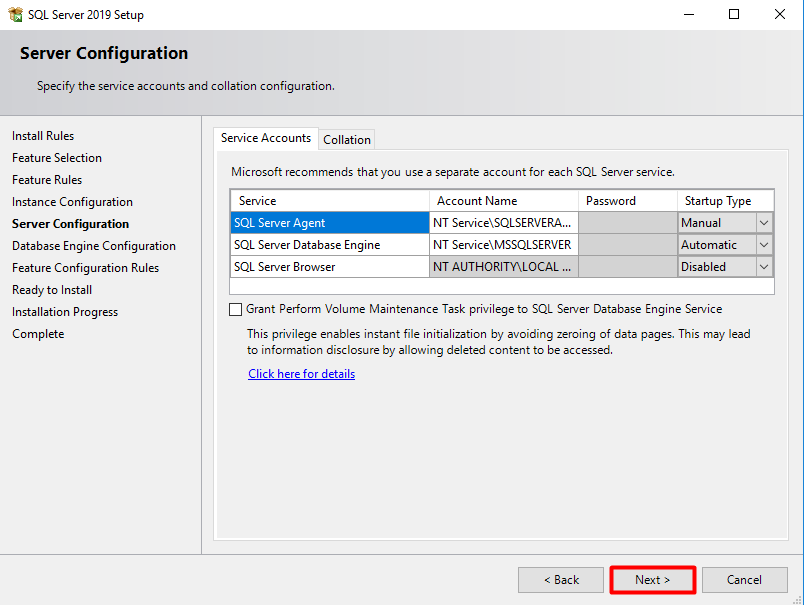Click the Complete step
This screenshot has height=605, width=804.
[x=38, y=334]
